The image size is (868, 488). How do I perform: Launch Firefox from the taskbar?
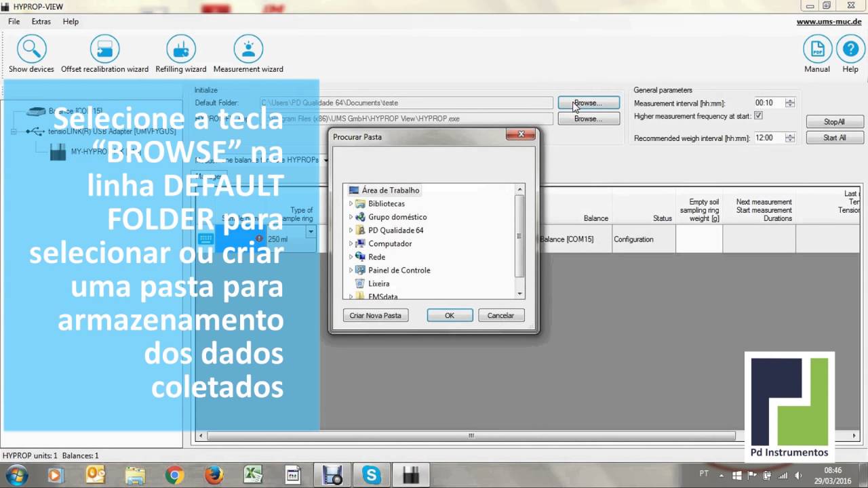point(214,476)
